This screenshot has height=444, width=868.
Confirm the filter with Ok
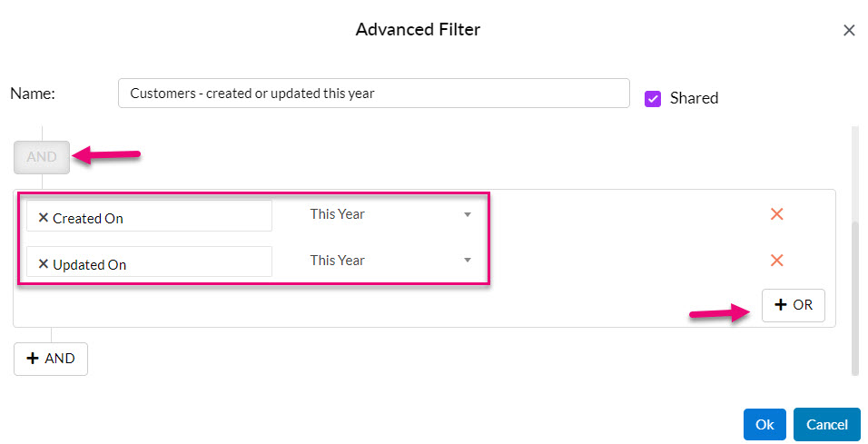point(764,425)
